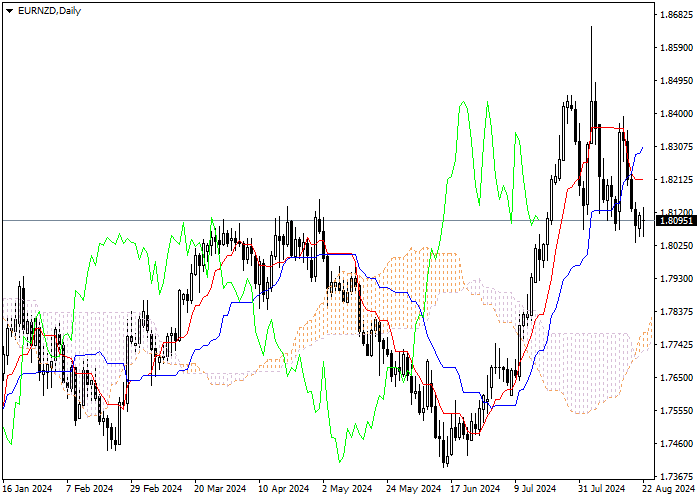Screen dimensions: 700x500
Task: Click the 10 Apr 2024 date label
Action: [284, 489]
